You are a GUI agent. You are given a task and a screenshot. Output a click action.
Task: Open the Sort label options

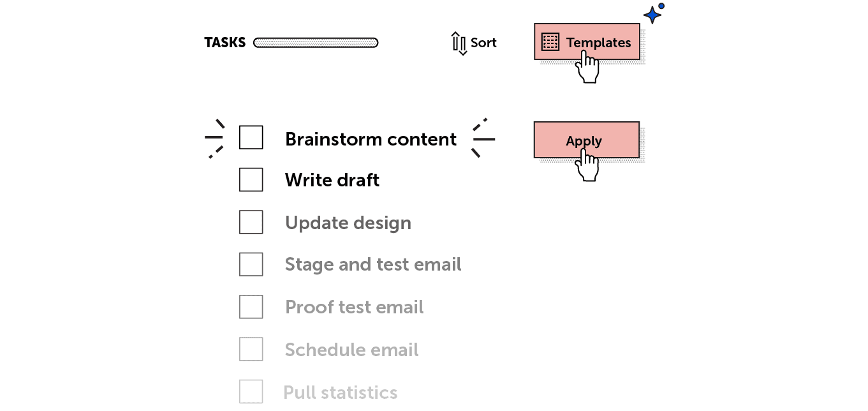coord(483,43)
